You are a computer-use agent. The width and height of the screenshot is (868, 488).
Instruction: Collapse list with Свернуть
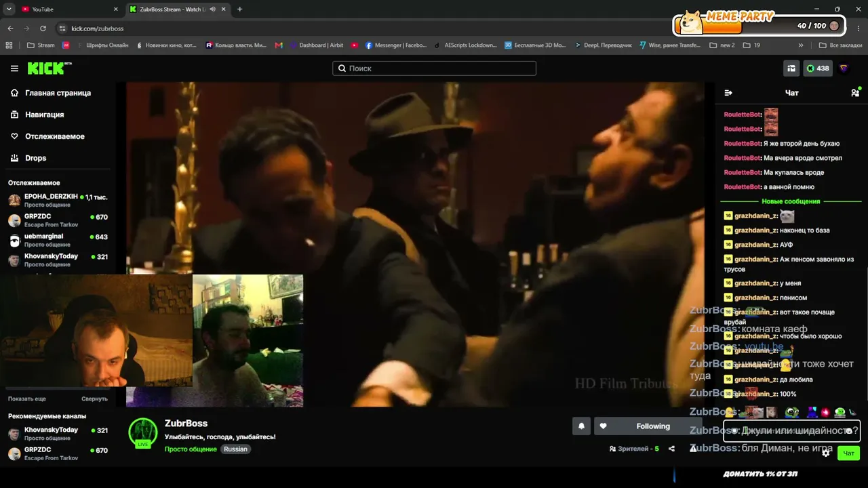[x=94, y=399]
